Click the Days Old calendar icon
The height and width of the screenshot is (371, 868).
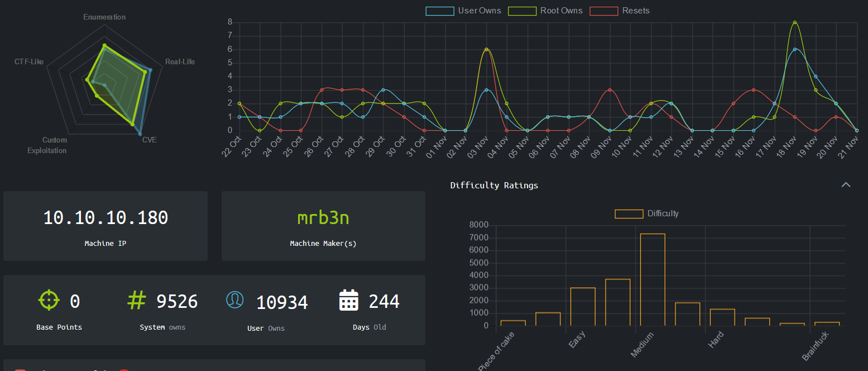pyautogui.click(x=349, y=301)
